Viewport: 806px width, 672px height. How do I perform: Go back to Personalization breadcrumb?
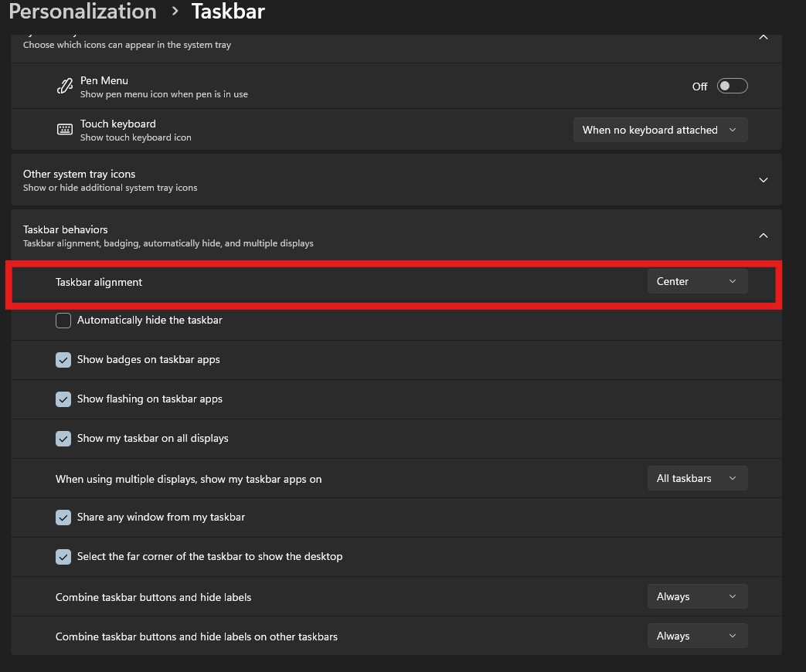pyautogui.click(x=83, y=12)
